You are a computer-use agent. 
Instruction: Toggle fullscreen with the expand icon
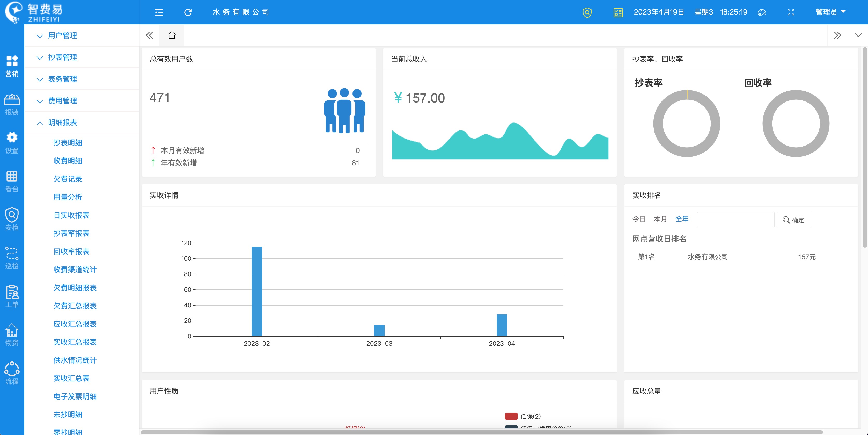(791, 12)
